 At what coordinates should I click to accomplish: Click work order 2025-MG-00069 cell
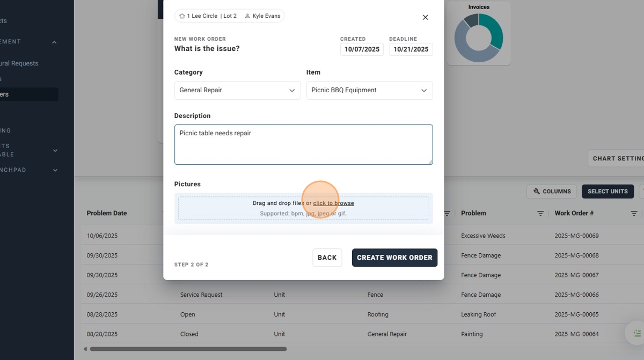coord(576,236)
